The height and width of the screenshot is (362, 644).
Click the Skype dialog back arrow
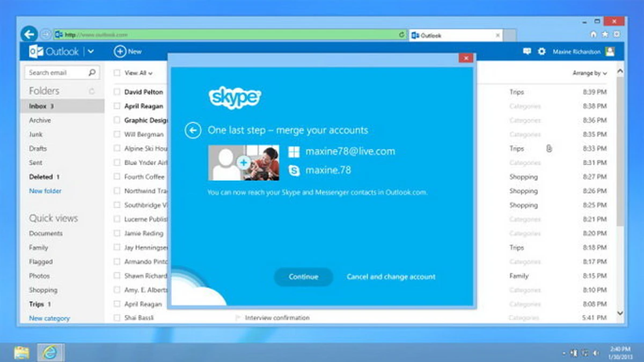click(193, 130)
